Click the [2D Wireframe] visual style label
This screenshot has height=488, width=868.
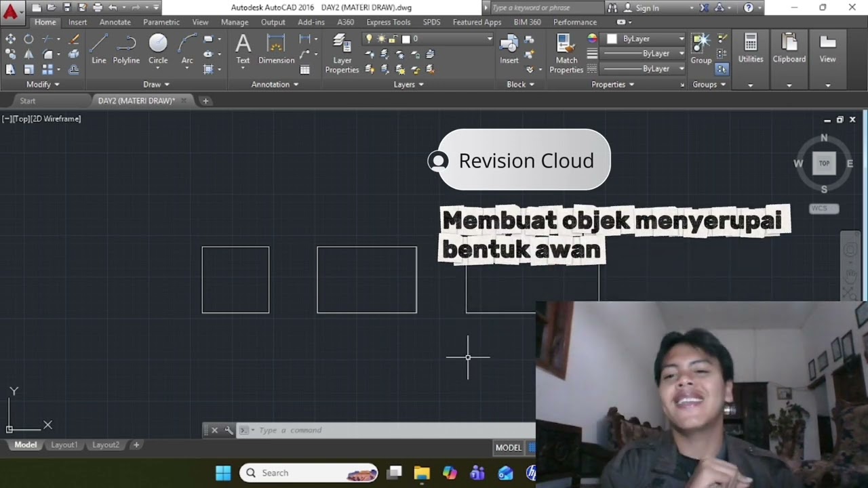pos(56,119)
